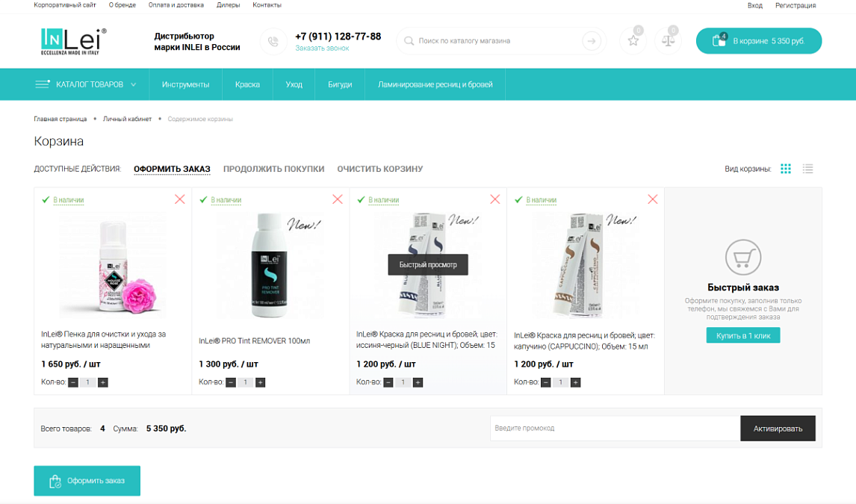The width and height of the screenshot is (856, 504).
Task: Click the phone callback icon
Action: [273, 41]
